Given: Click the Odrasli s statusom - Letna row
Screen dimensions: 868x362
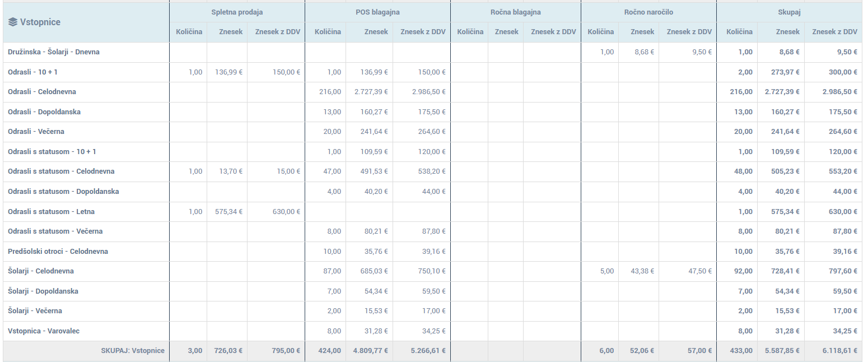Looking at the screenshot, I should point(52,212).
